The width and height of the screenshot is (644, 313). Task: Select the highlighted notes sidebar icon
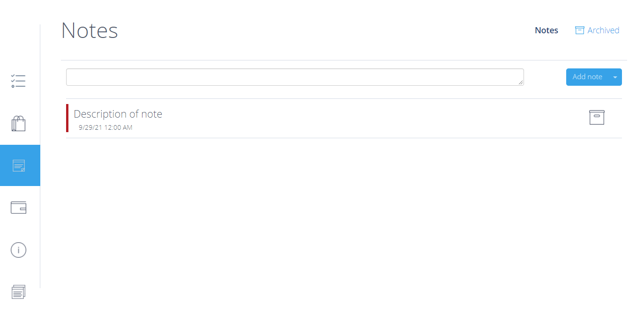[x=20, y=165]
